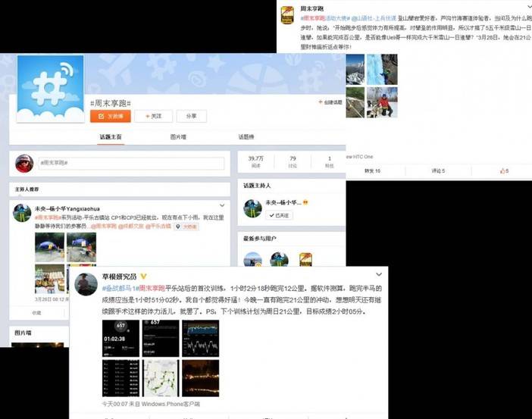Screen dimensions: 532x419
Task: Click the 主持人推荐 section header
Action: coord(27,189)
